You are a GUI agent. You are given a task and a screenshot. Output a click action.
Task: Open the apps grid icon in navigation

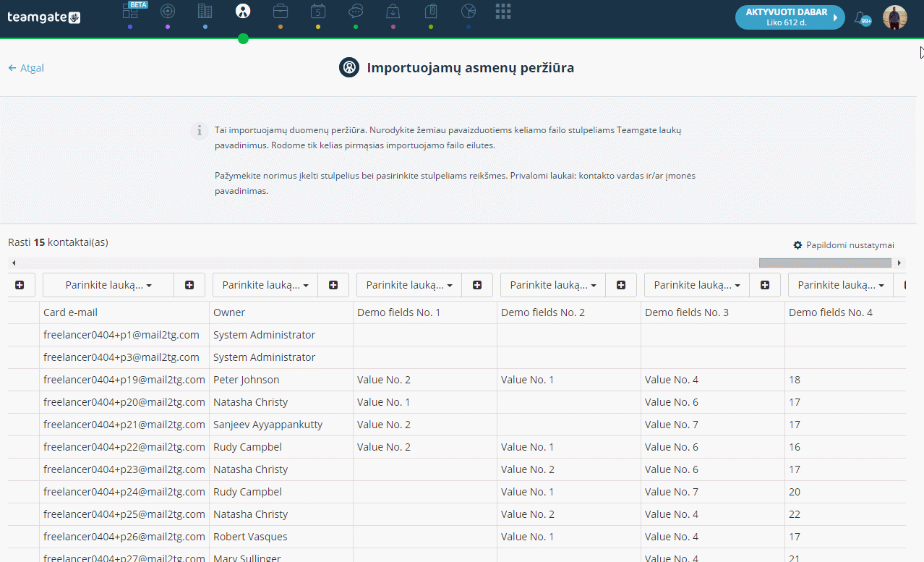(x=503, y=11)
